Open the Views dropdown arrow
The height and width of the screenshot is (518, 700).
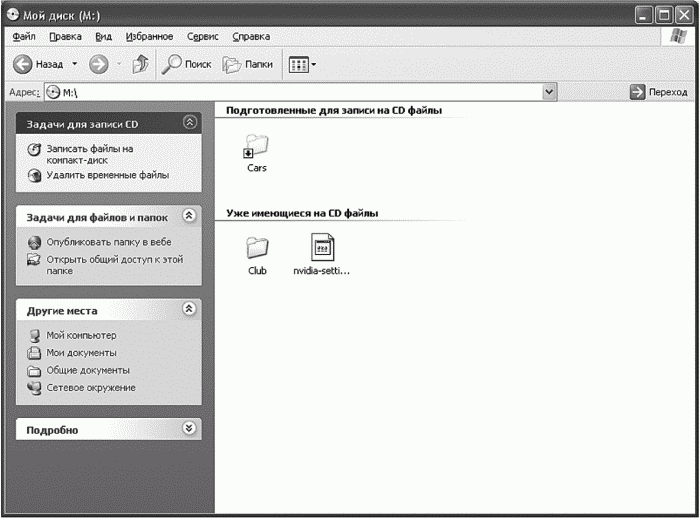click(x=314, y=65)
